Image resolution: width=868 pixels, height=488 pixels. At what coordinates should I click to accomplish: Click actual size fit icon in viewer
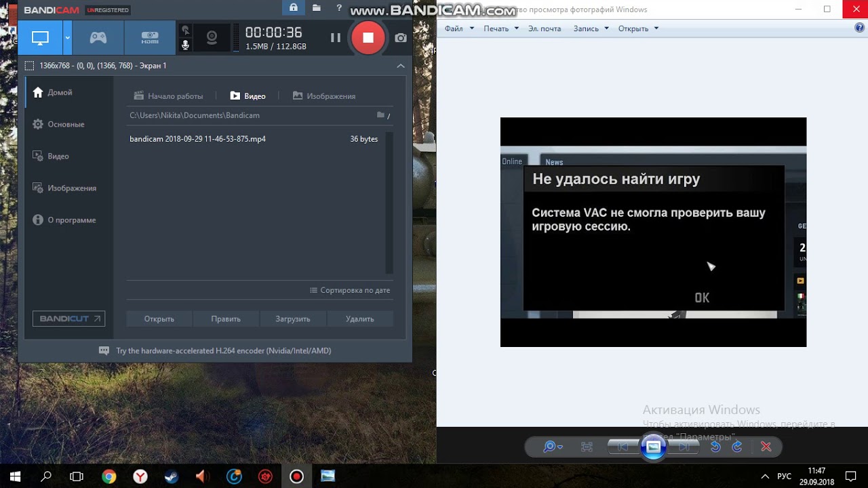[x=587, y=447]
